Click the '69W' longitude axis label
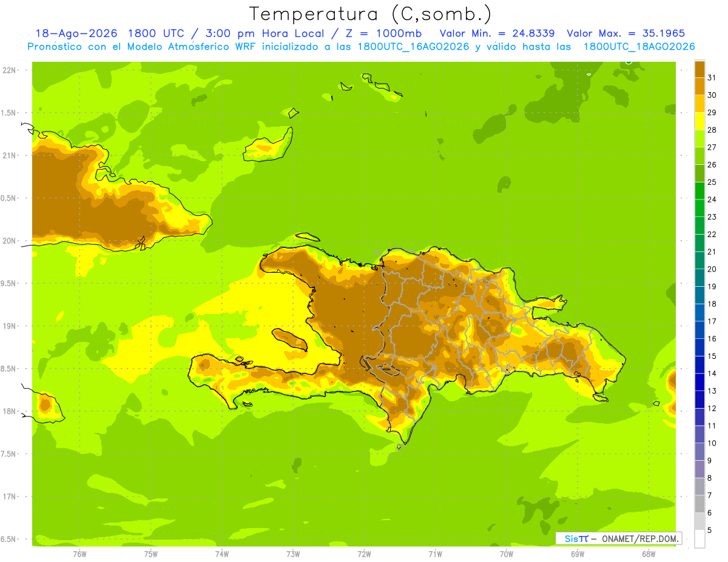 tap(578, 554)
